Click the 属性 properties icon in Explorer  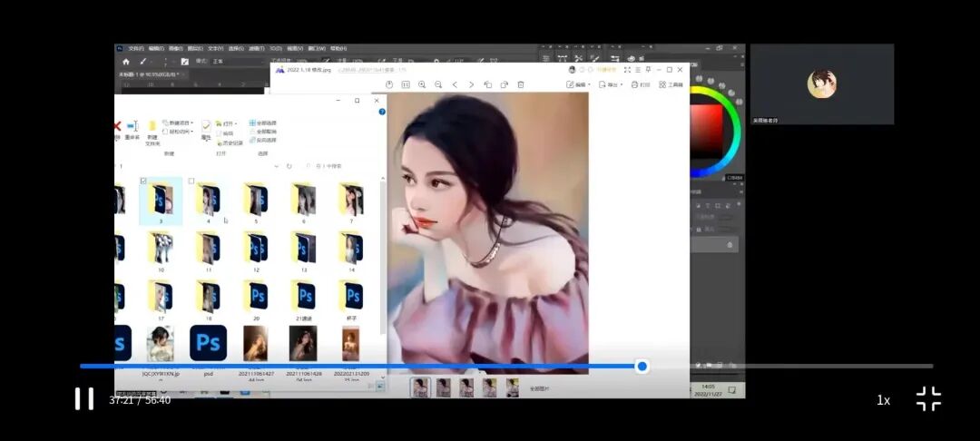(x=206, y=130)
